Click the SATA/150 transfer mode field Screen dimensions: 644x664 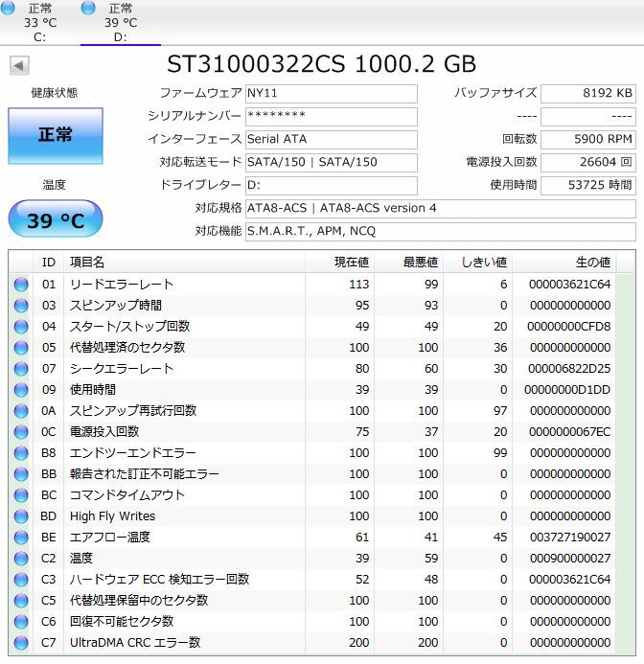(332, 162)
